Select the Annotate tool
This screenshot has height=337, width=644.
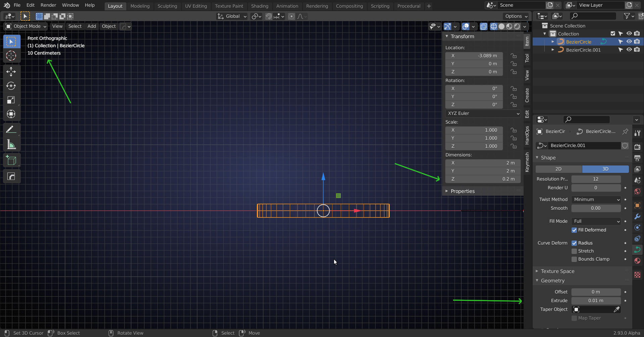11,129
